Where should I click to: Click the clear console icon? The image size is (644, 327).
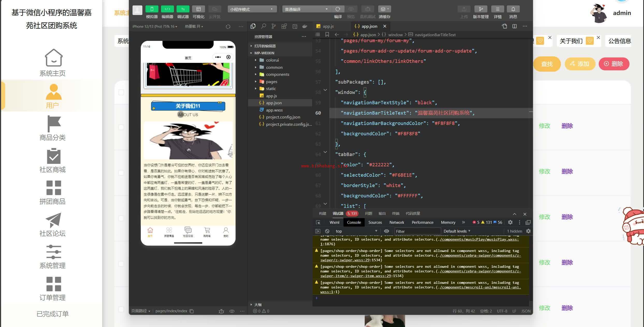327,231
